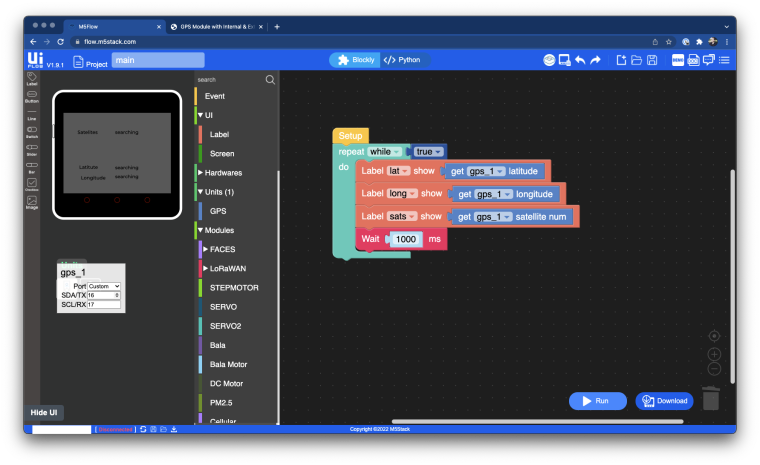760x465 pixels.
Task: Open the while dropdown in repeat block
Action: (385, 152)
